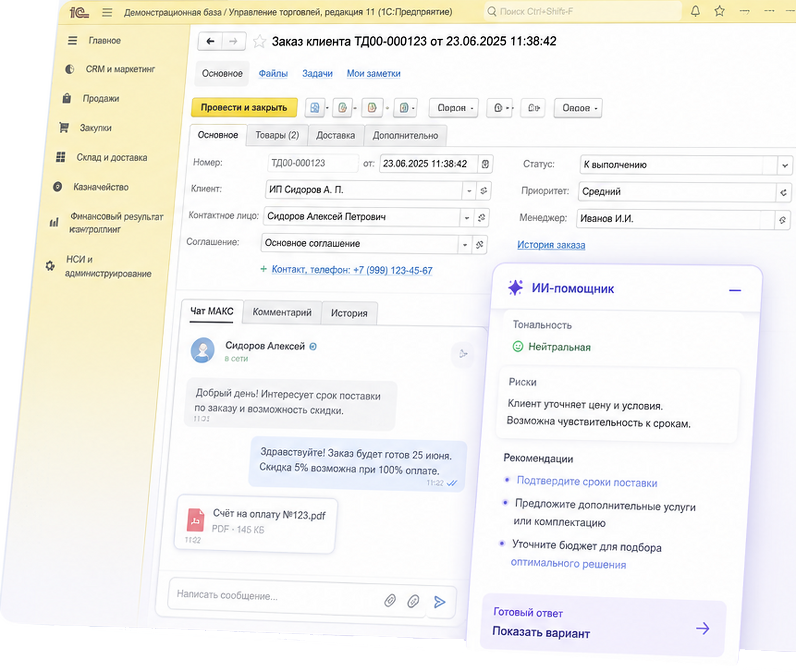Switch to the Доставка tab
Viewport: 796px width, 672px height.
(336, 135)
